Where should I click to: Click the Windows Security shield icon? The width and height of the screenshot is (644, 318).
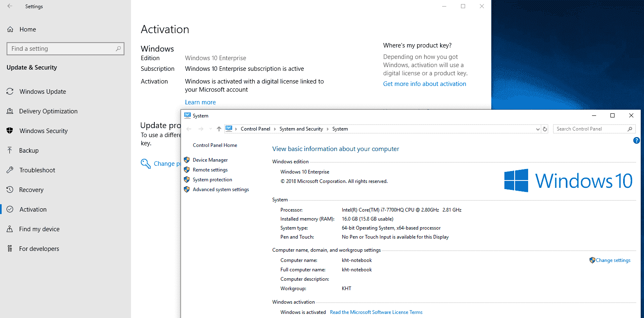pyautogui.click(x=10, y=131)
